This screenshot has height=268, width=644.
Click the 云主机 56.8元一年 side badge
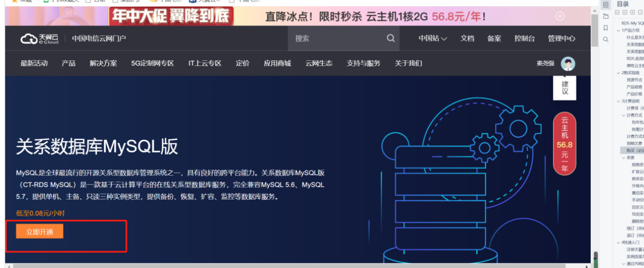pos(565,144)
